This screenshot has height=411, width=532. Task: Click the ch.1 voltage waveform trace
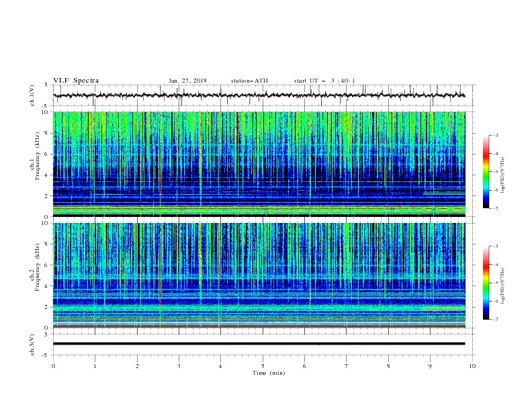pos(259,95)
